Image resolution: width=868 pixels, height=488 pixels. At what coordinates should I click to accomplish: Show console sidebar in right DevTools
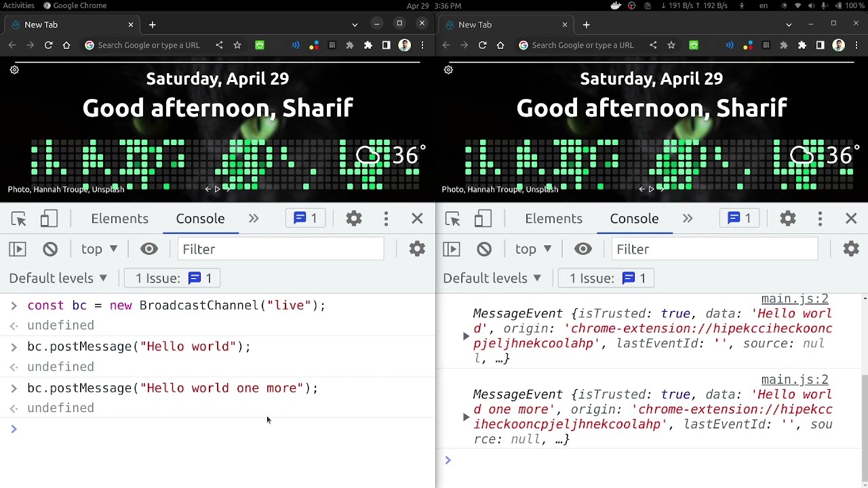[452, 249]
